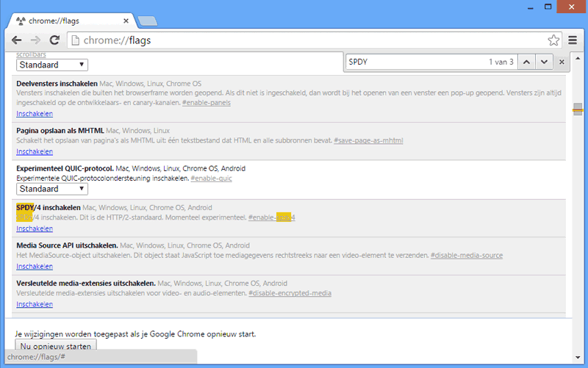Viewport: 588px width, 368px height.
Task: Click the scrollbar down arrow
Action: 578,358
